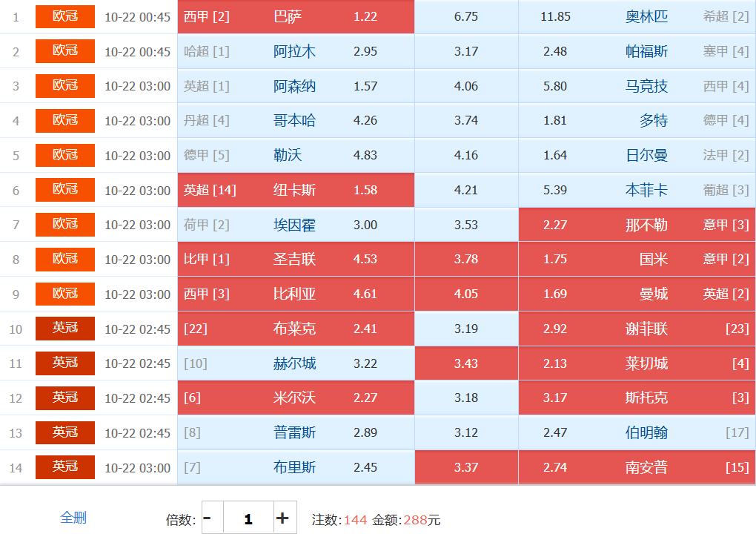Viewport: 756px width, 534px height.
Task: Unselect 纽卡斯 home win at 1.58
Action: (x=296, y=190)
